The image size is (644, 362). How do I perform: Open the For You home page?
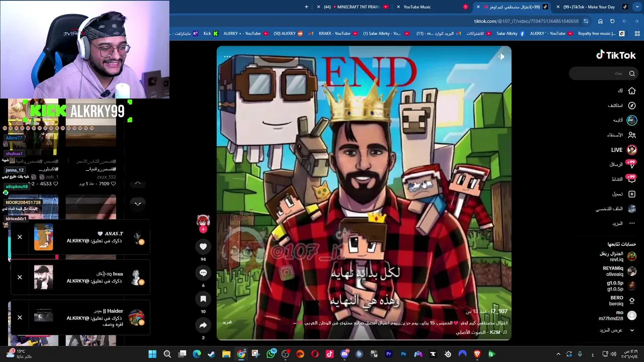click(x=627, y=91)
